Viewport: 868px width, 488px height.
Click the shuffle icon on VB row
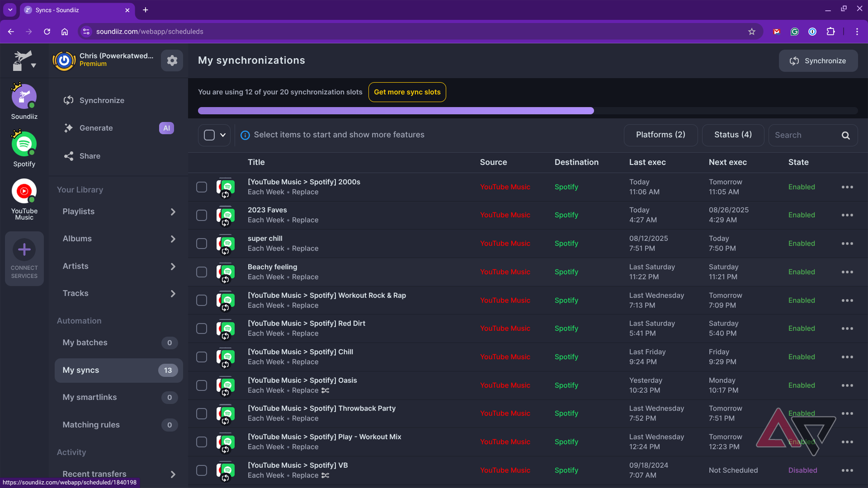325,475
